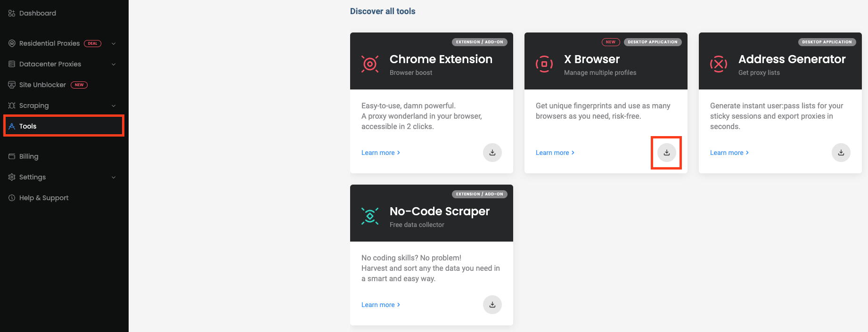Click the Address Generator download icon
Screen dimensions: 868x332
tap(841, 153)
